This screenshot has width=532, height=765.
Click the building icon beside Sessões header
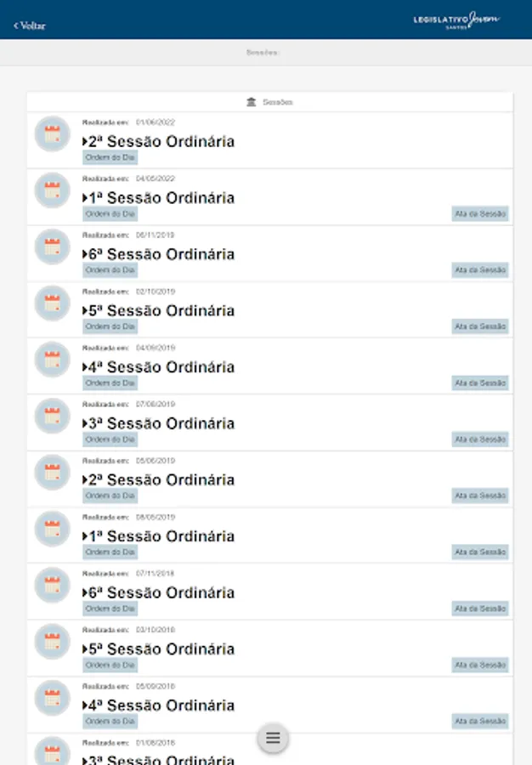click(251, 102)
